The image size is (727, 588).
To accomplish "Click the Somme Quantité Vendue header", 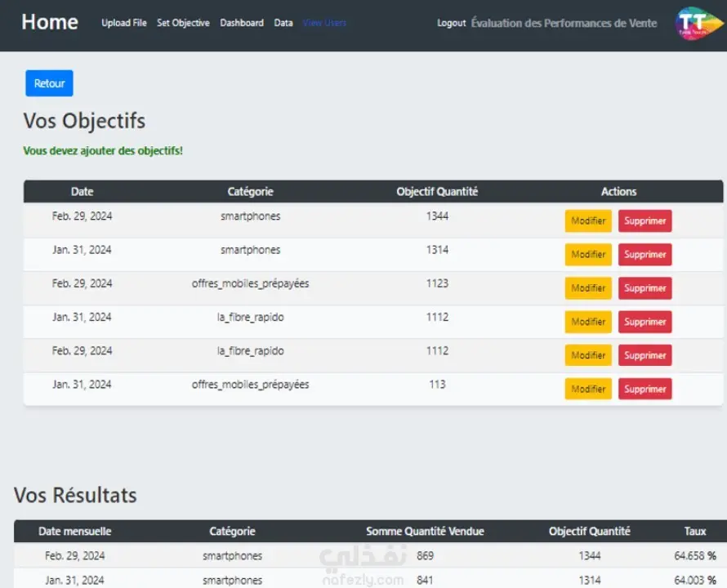I will (x=425, y=532).
